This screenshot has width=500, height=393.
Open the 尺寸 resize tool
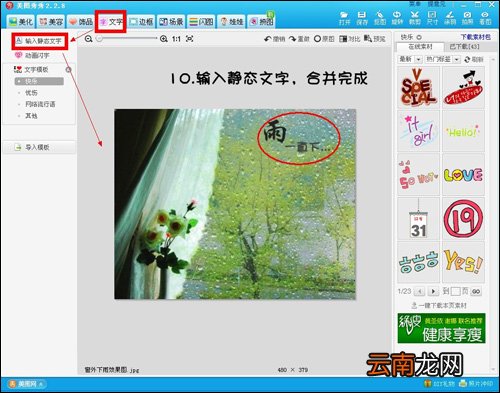coord(432,18)
